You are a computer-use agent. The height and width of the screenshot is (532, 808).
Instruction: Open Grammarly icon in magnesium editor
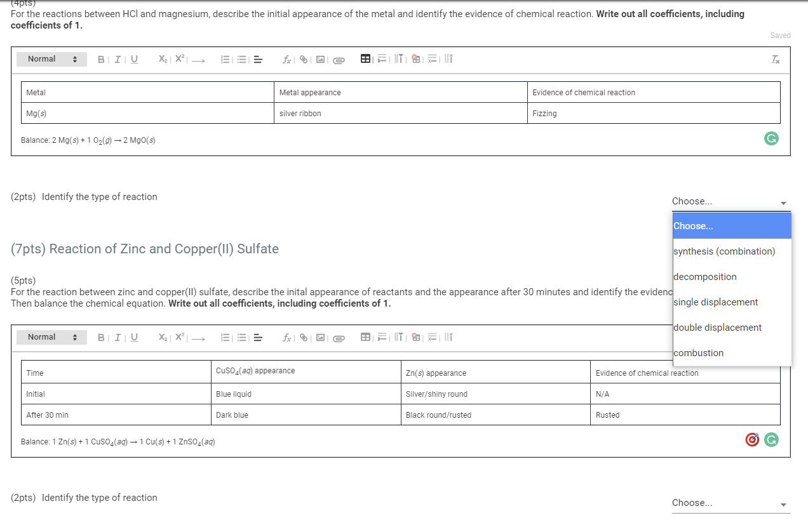coord(771,138)
